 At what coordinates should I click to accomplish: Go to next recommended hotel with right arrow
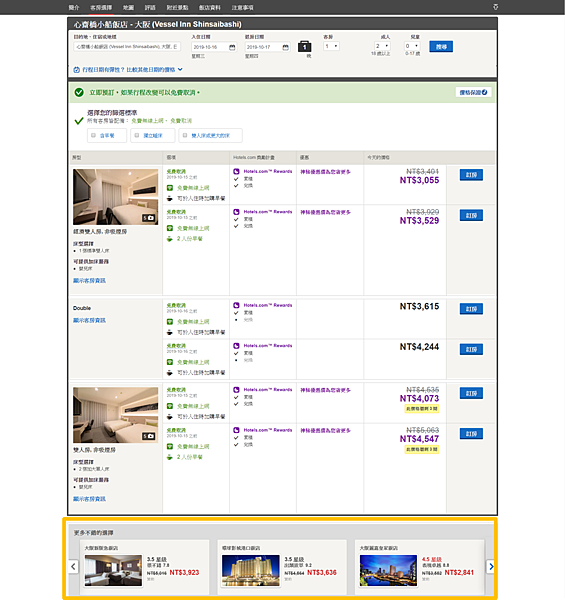[x=491, y=566]
